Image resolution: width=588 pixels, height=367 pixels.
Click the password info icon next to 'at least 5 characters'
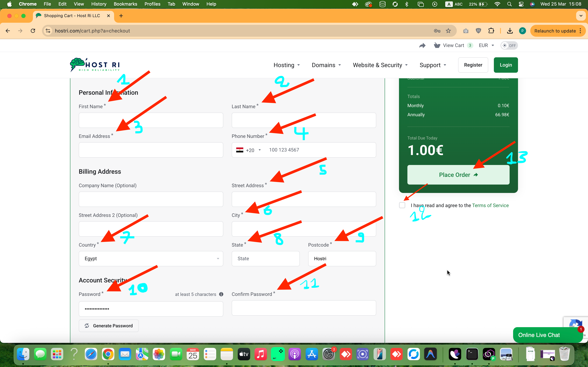[x=221, y=294]
